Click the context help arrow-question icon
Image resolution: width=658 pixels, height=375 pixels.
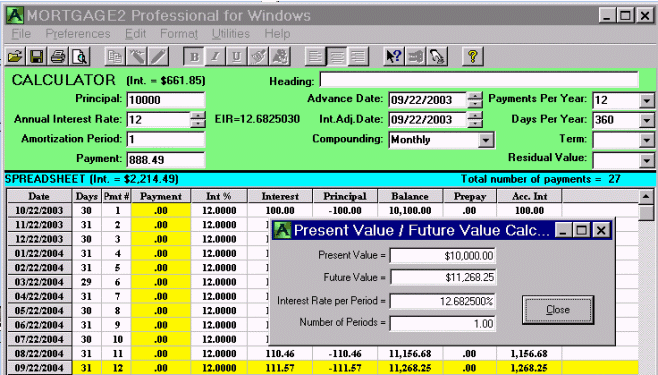(x=394, y=56)
